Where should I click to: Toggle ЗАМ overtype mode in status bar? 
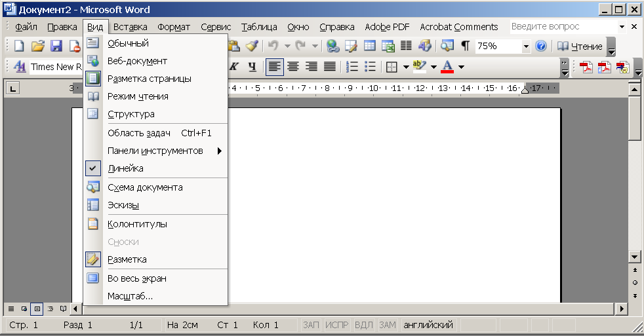coord(388,325)
